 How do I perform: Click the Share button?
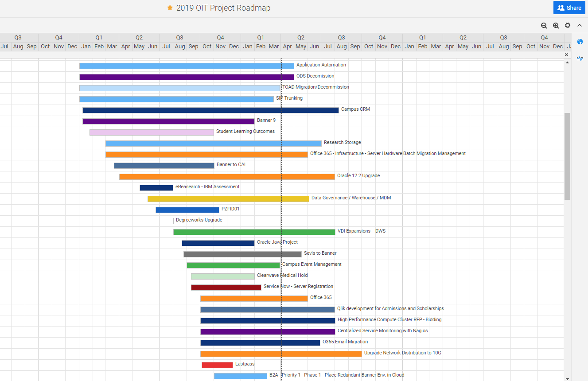click(569, 8)
